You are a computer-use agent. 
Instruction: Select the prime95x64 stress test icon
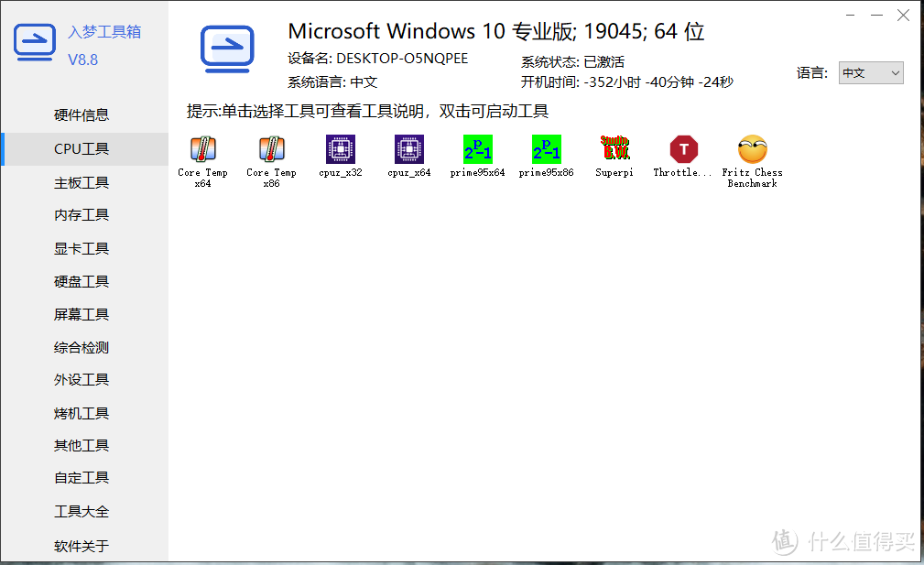[x=478, y=149]
